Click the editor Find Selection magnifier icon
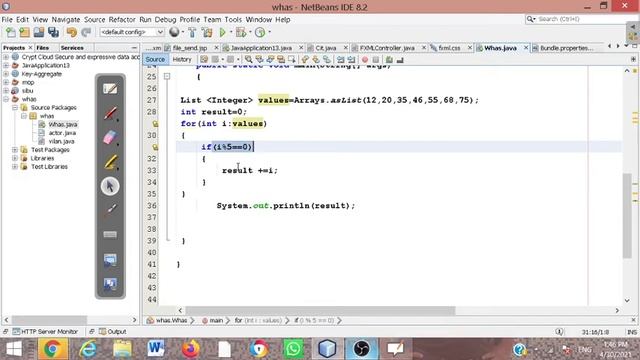The height and width of the screenshot is (360, 640). tap(248, 60)
